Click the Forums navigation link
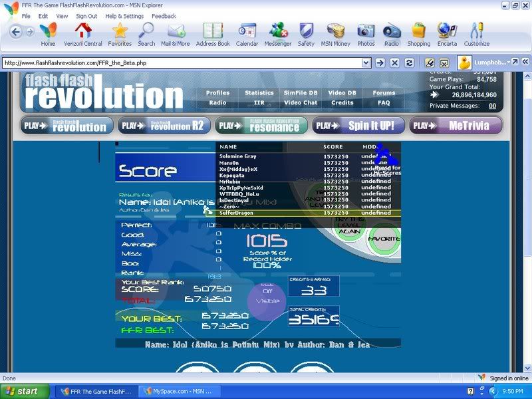This screenshot has width=532, height=399. [384, 93]
